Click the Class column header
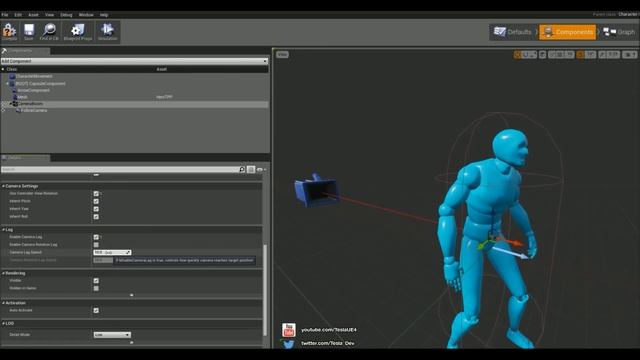The height and width of the screenshot is (360, 640). [x=12, y=69]
